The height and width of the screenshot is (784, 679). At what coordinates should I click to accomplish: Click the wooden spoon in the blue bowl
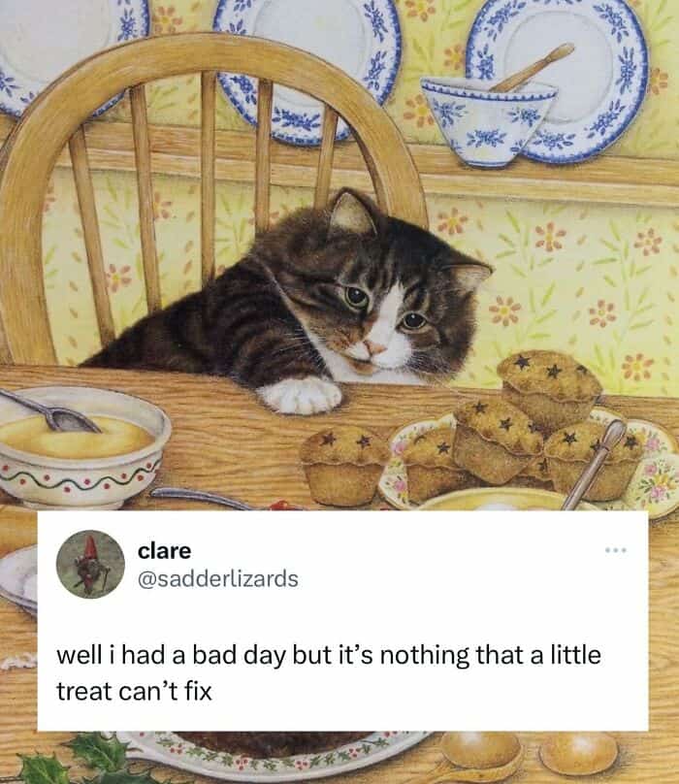533,68
